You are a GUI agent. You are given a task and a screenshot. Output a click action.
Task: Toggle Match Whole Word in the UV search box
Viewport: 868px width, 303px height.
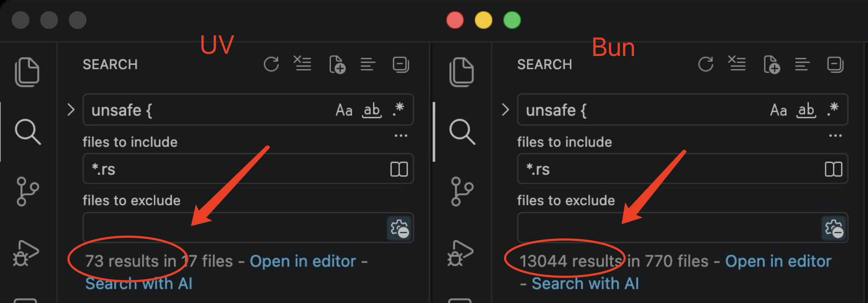point(372,110)
